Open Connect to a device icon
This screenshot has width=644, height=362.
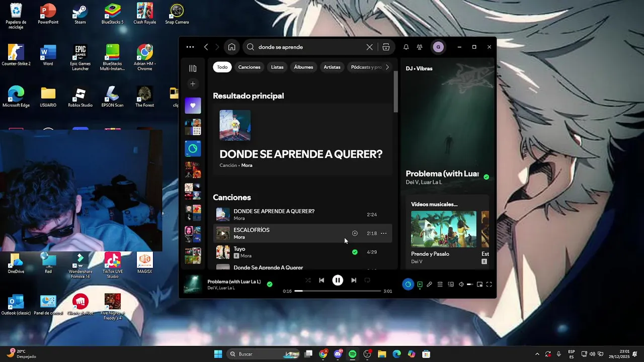tap(451, 284)
